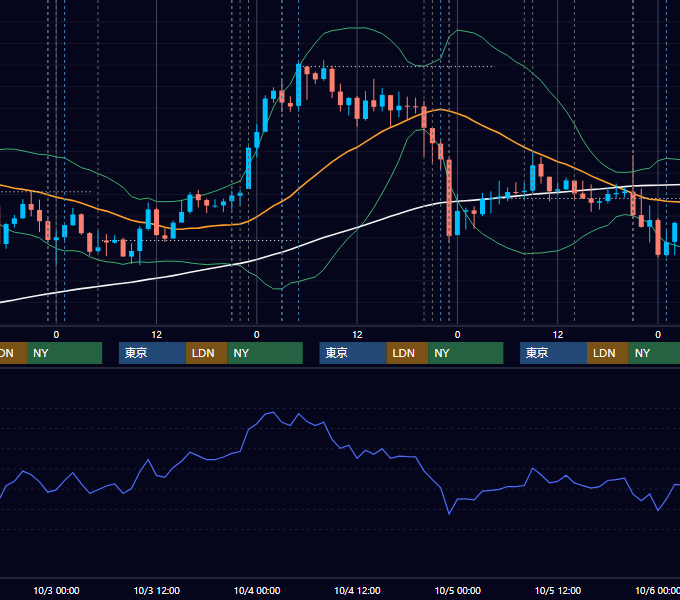680x600 pixels.
Task: Select NY session block spanning 10/3 00:00
Action: (x=64, y=353)
